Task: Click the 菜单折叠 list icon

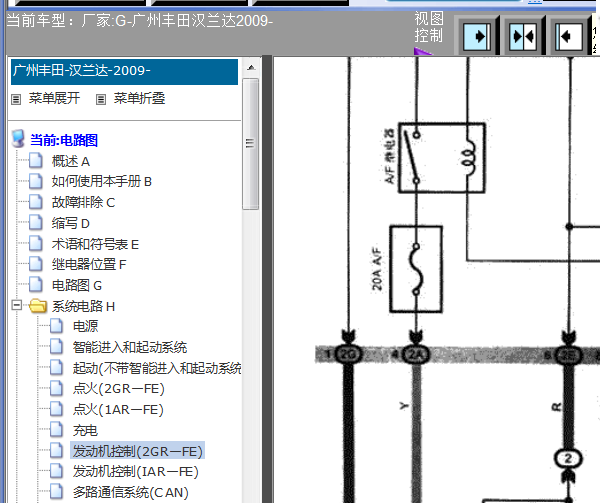Action: coord(101,99)
